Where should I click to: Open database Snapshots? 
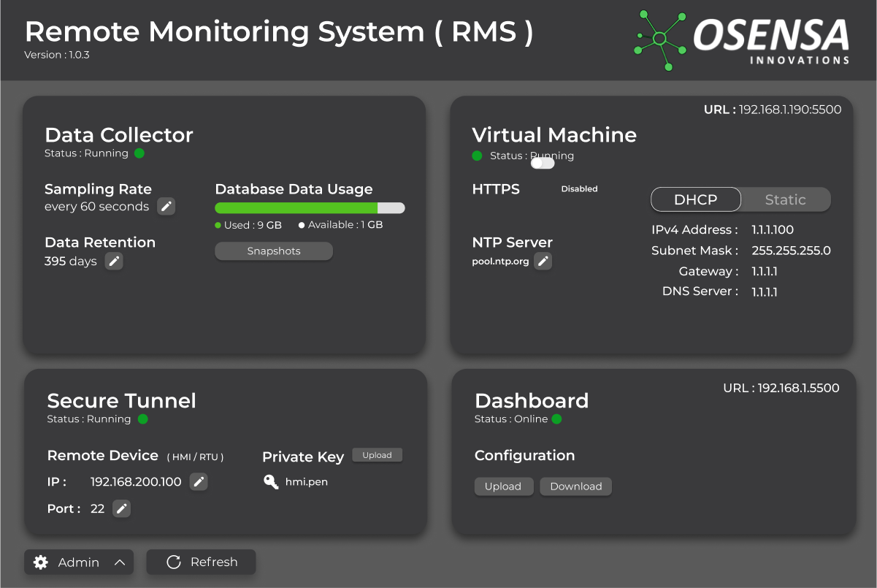(273, 251)
